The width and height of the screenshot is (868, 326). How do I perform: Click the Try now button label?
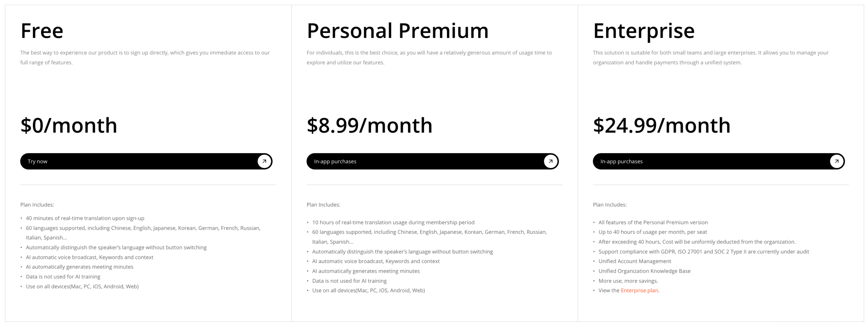tap(37, 161)
